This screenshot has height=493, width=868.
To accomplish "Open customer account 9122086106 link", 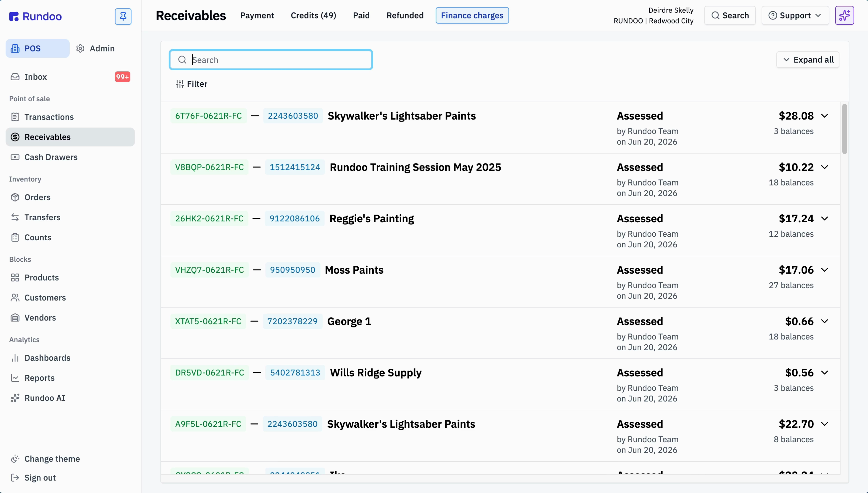I will pos(294,219).
